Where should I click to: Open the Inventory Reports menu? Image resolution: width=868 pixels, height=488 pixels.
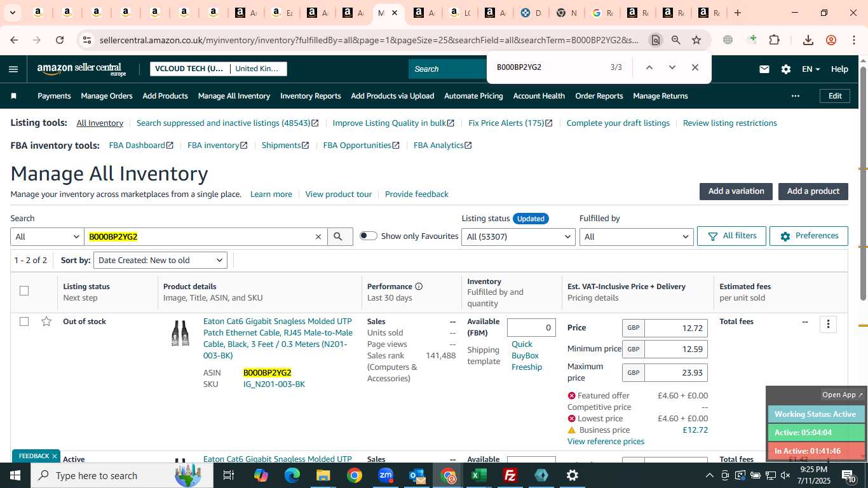click(311, 96)
